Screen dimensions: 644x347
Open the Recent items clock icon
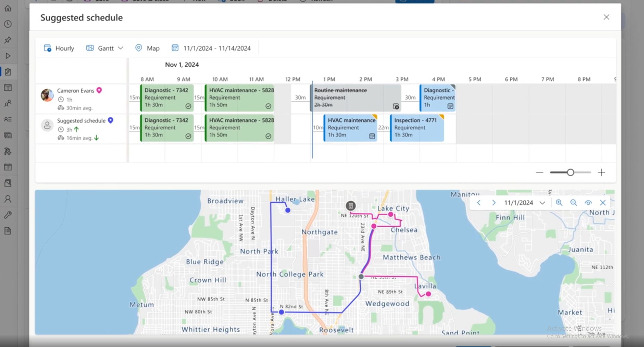[8, 24]
